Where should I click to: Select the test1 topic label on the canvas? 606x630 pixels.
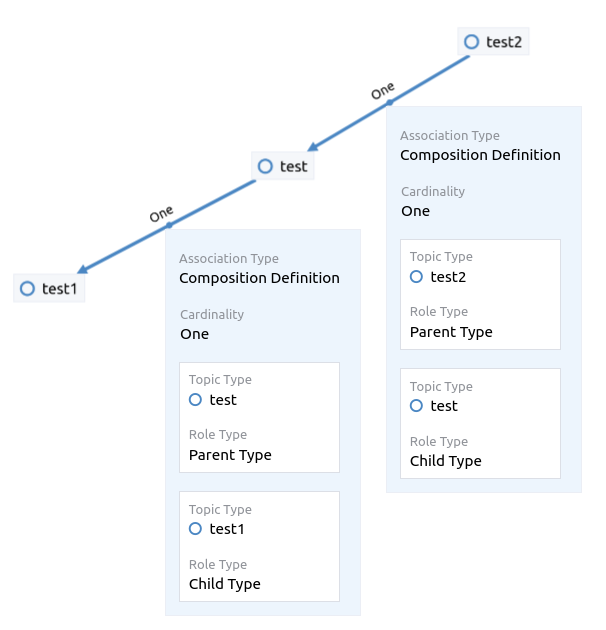tap(59, 289)
